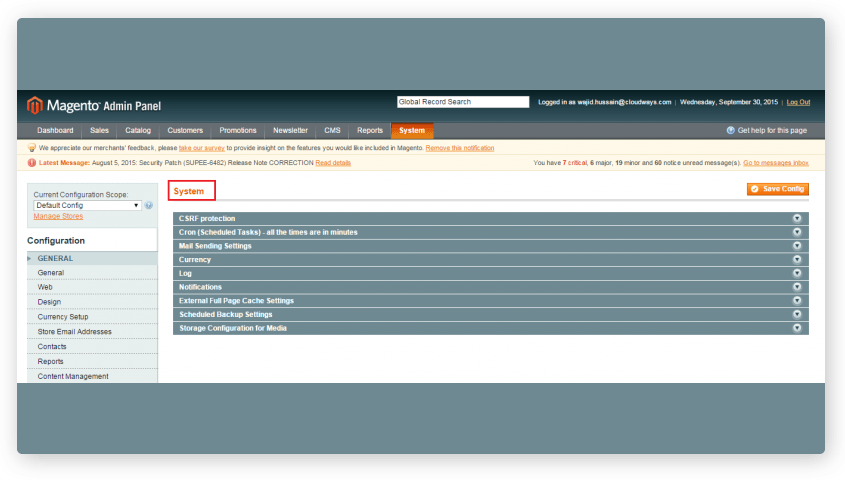Expand Scheduled Backup Settings arrow
This screenshot has width=845, height=480.
click(796, 315)
